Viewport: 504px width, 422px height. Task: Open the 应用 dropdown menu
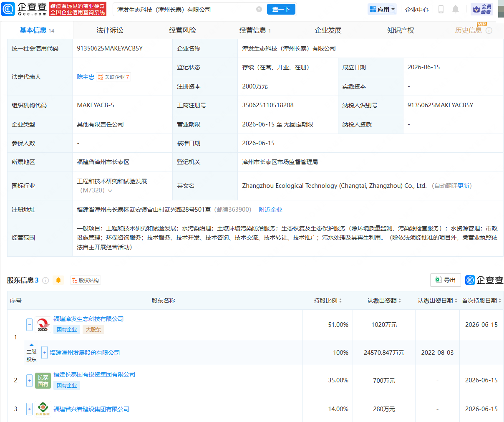(382, 9)
